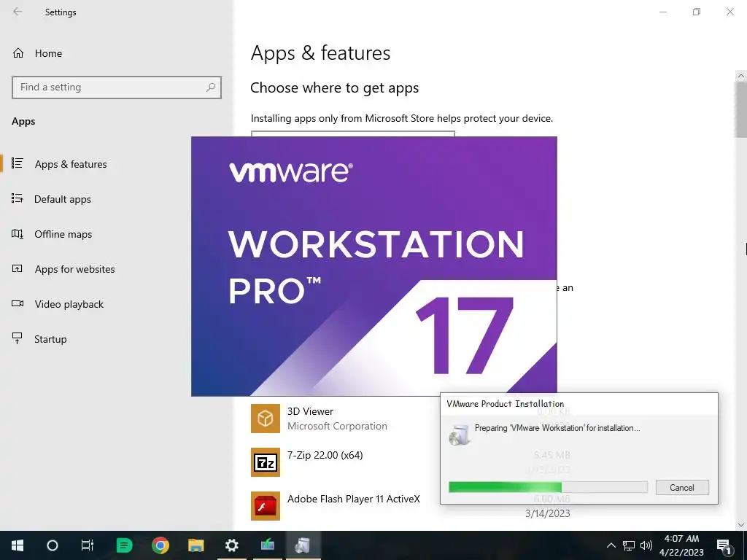
Task: Click the Microsoft Corporation publisher text
Action: (x=337, y=426)
